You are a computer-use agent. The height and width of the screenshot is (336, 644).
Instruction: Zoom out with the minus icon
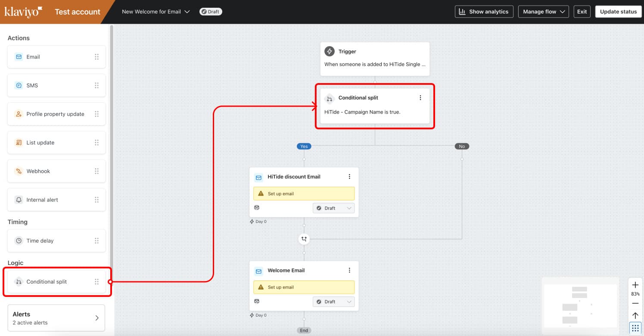coord(635,303)
